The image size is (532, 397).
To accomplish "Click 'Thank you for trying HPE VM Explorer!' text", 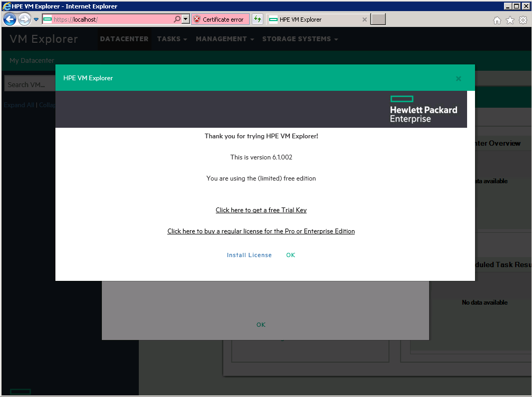I will (x=261, y=136).
